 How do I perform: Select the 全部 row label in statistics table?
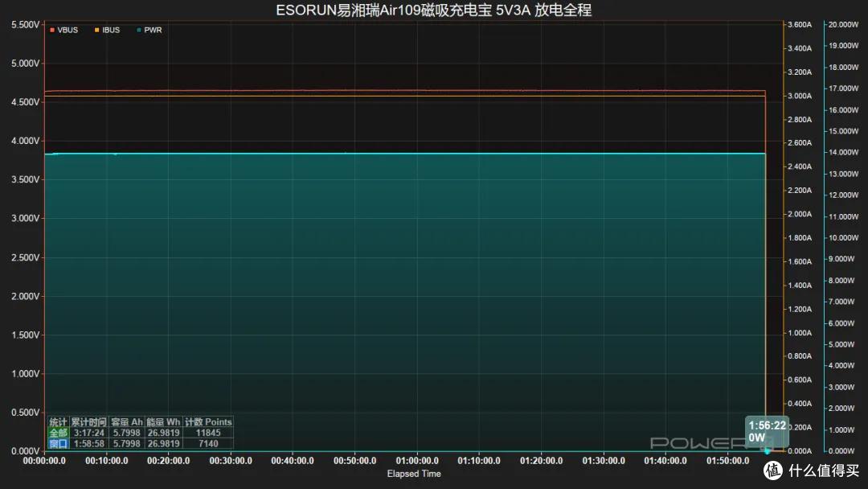pos(58,433)
